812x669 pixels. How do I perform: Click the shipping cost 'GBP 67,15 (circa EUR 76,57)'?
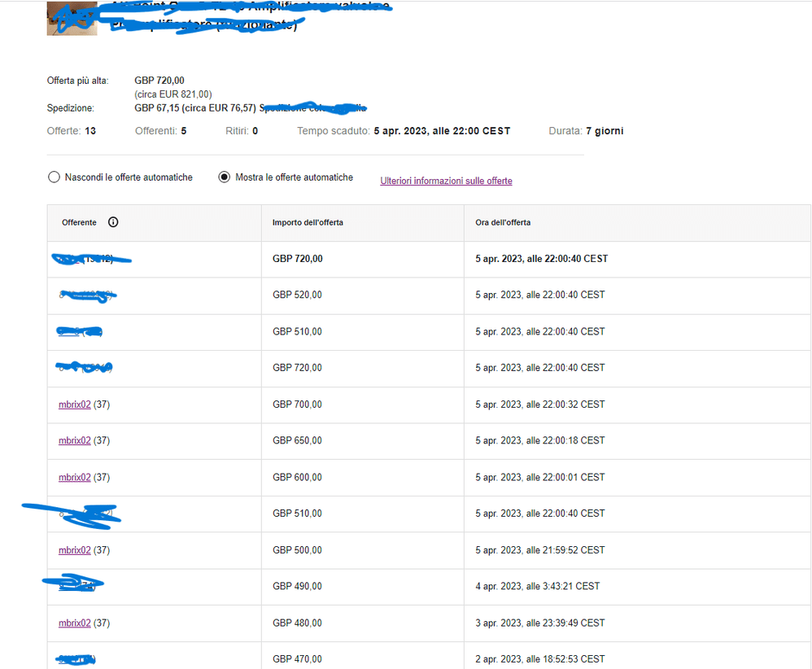195,107
